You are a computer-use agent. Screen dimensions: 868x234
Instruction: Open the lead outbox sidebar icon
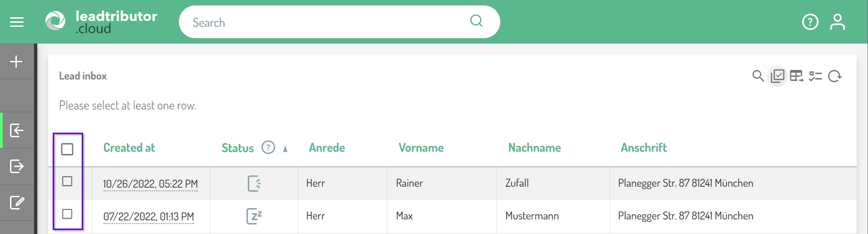[x=17, y=166]
